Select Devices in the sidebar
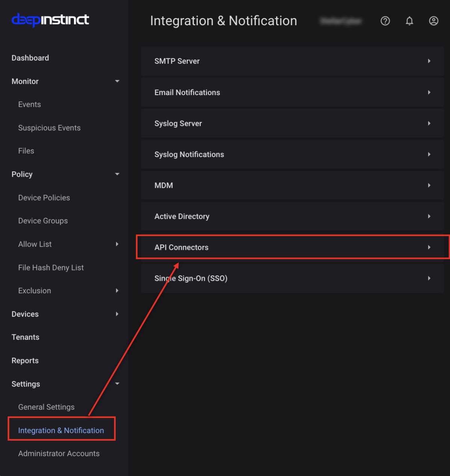 click(x=25, y=314)
